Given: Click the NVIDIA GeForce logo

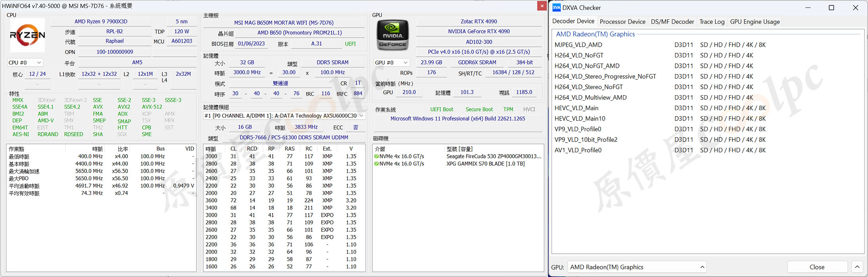Looking at the screenshot, I should coord(393,35).
